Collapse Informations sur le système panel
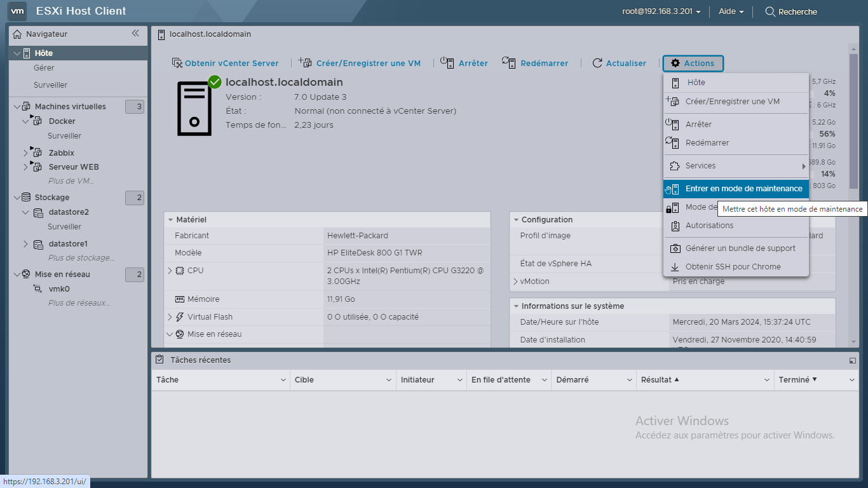 point(516,306)
